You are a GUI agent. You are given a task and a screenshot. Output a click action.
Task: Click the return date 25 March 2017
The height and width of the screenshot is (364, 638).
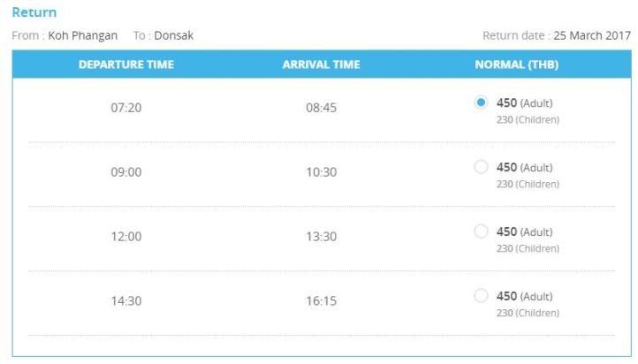[592, 35]
